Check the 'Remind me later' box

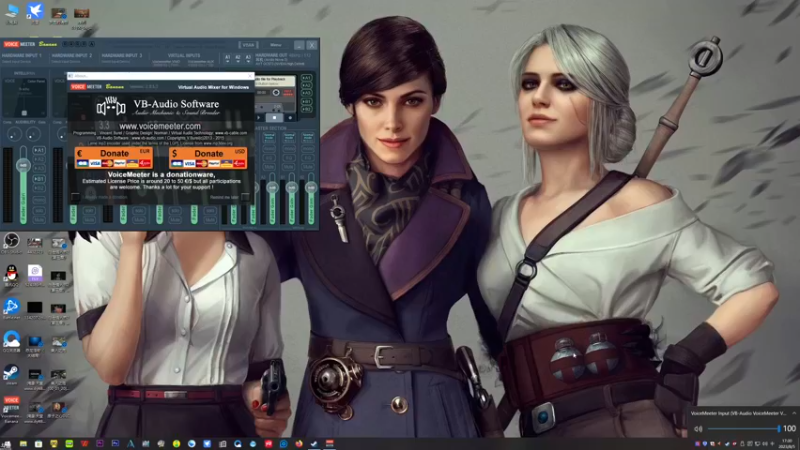(x=245, y=197)
